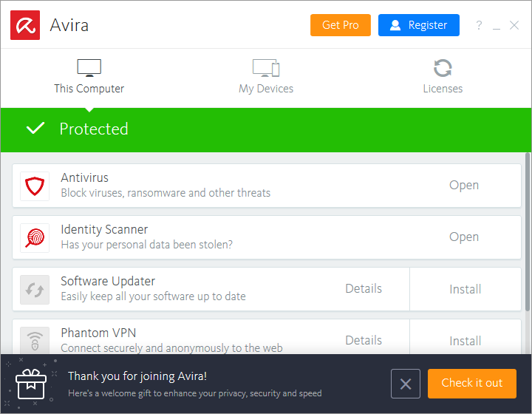Click the orange Get Pro button
532x414 pixels.
click(x=341, y=25)
